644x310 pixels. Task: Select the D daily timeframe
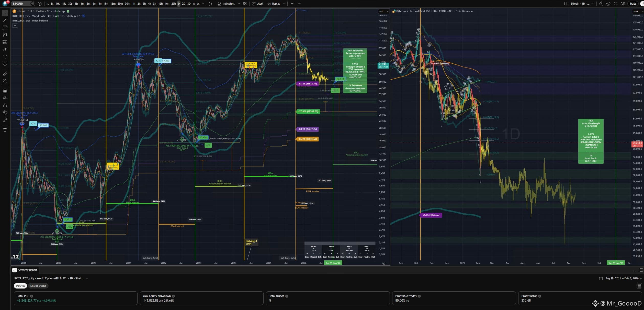point(179,4)
